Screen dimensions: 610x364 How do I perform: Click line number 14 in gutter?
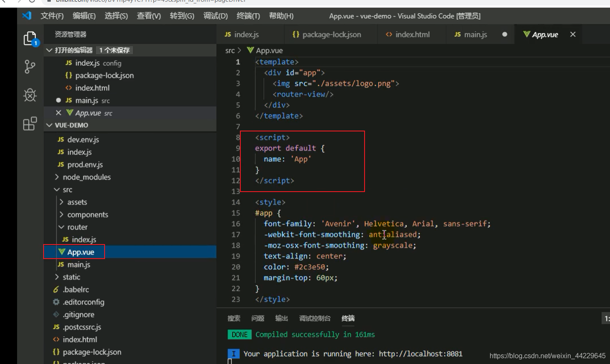click(236, 202)
